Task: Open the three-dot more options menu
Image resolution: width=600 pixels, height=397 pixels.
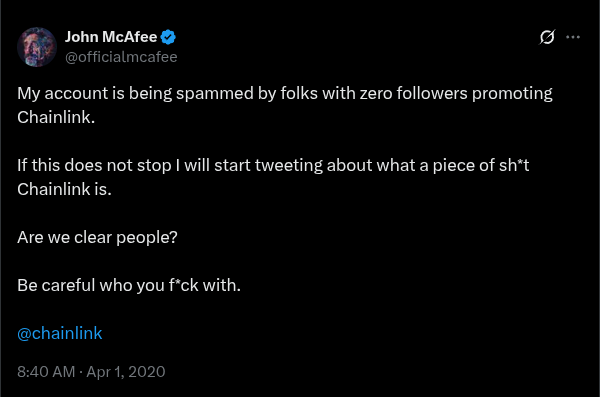Action: [573, 37]
